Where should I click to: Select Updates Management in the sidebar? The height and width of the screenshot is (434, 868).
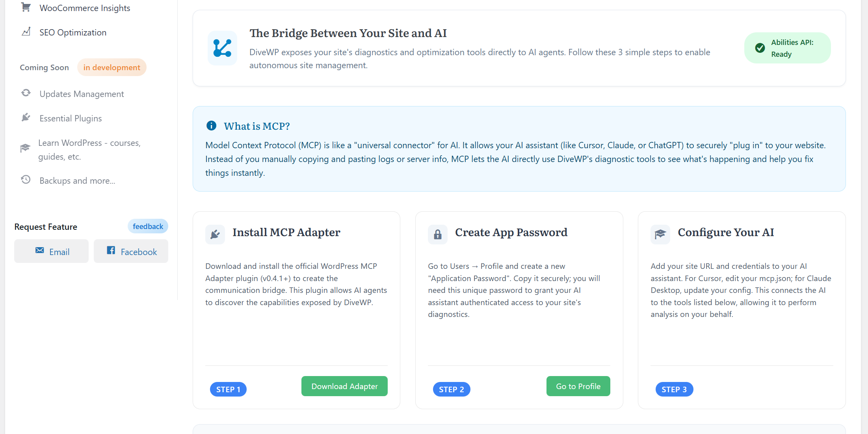click(82, 94)
